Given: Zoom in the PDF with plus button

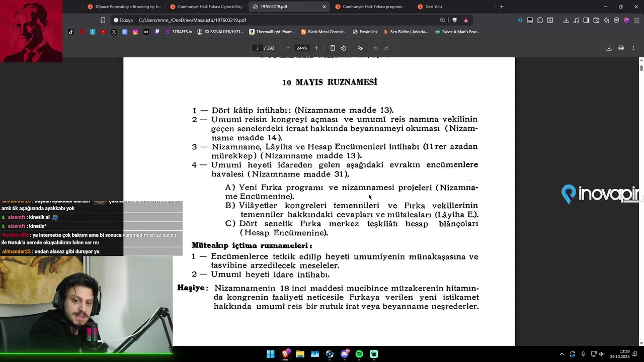Looking at the screenshot, I should point(316,48).
